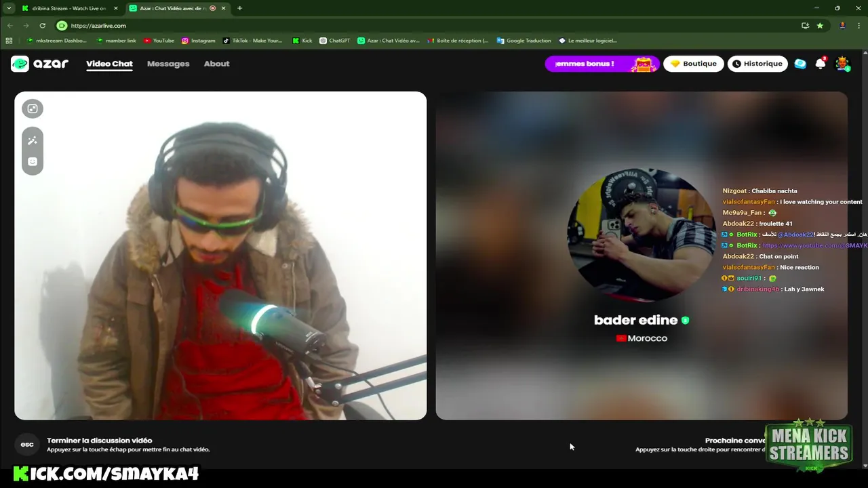Open the TikTok bookmark
Screen dimensions: 868x488
pyautogui.click(x=252, y=41)
